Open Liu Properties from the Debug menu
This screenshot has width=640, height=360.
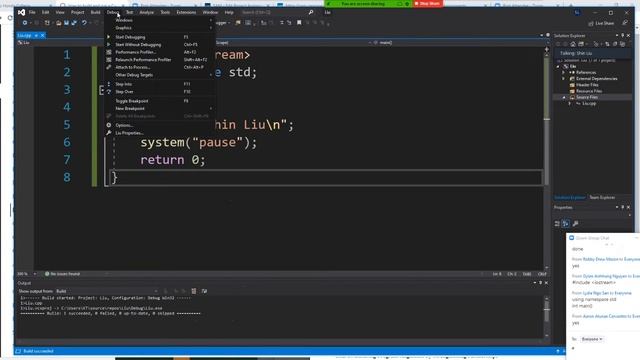tap(160, 133)
